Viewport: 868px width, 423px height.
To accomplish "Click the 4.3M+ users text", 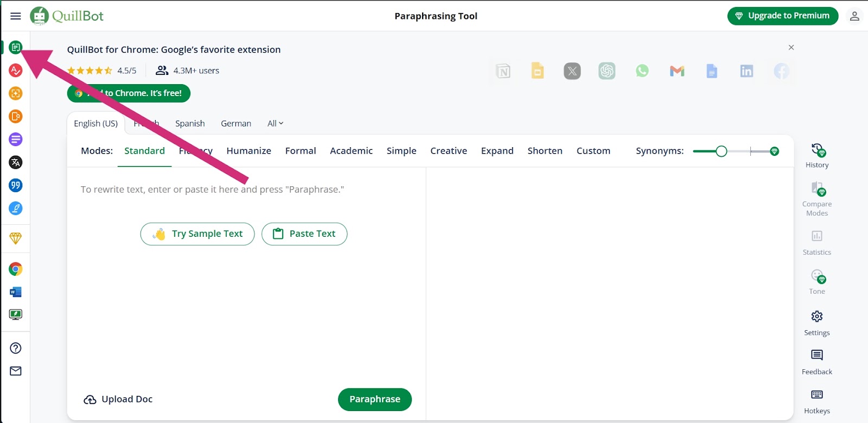I will (x=187, y=71).
